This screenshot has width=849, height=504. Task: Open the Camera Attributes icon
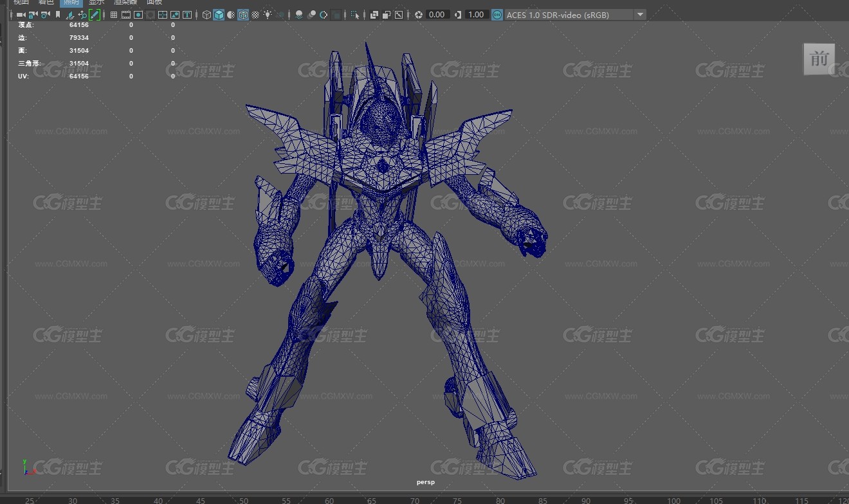click(x=46, y=14)
